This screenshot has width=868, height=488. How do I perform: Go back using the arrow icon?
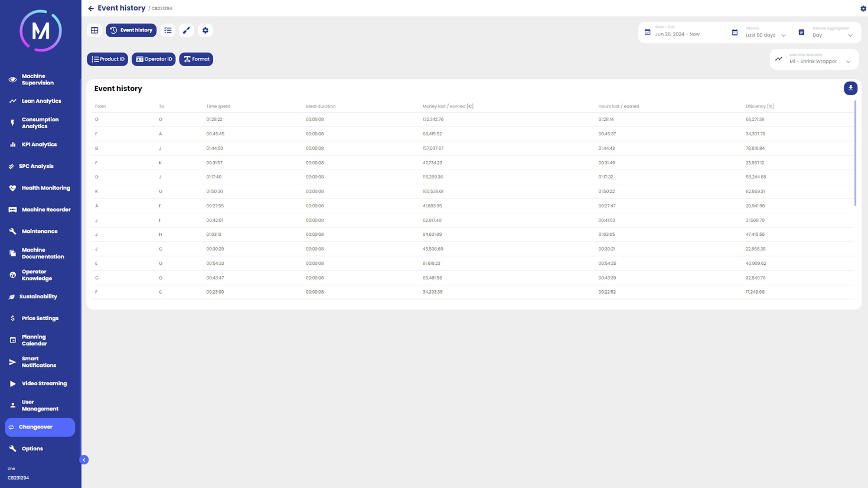click(91, 8)
